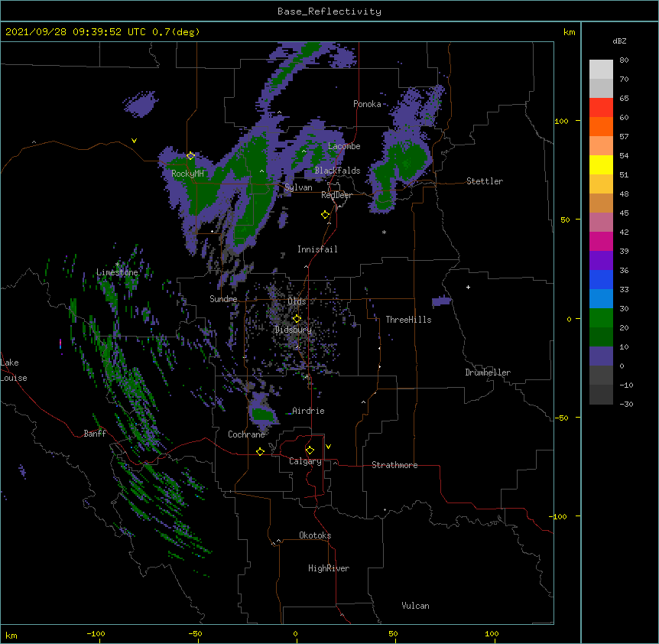This screenshot has width=659, height=644.
Task: Click the light gray 80 dBZ swatch
Action: [x=601, y=69]
